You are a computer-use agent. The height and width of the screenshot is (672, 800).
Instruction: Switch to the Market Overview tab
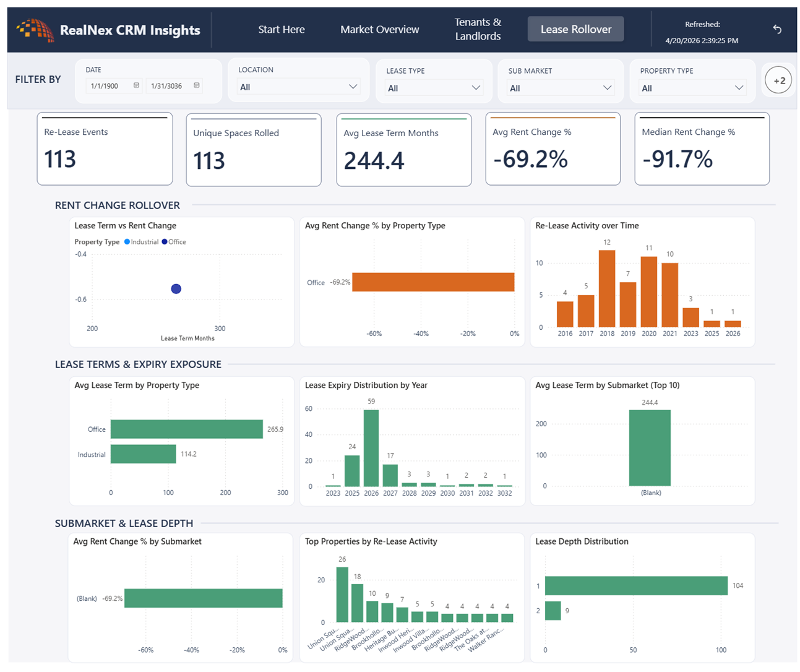[x=379, y=29]
